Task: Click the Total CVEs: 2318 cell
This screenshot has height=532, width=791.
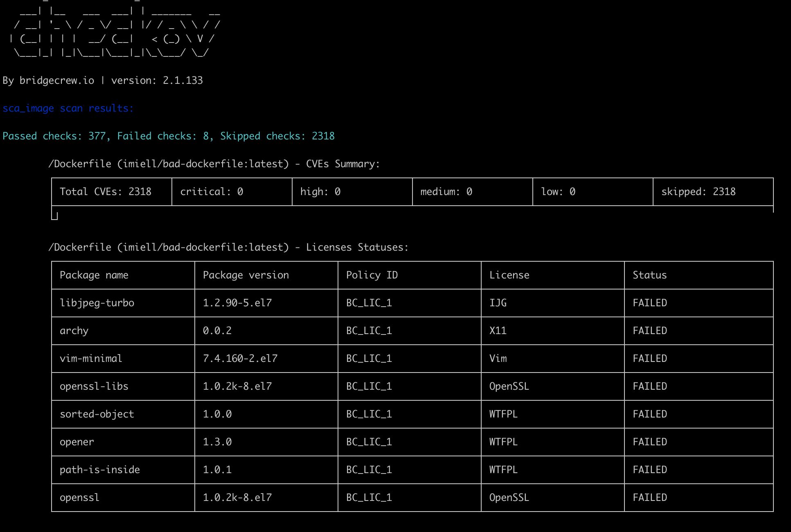Action: click(106, 192)
